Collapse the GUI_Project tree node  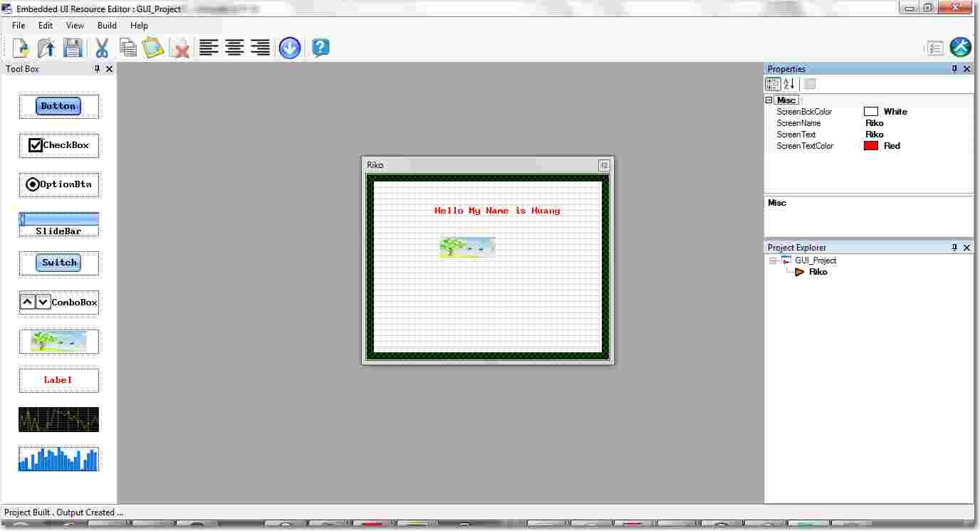coord(773,261)
